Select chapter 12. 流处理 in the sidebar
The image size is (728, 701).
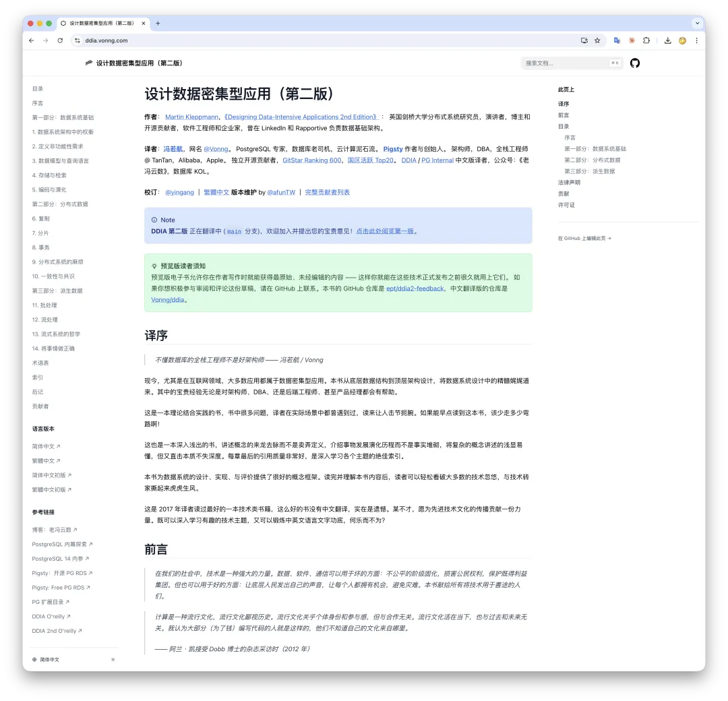tap(44, 319)
